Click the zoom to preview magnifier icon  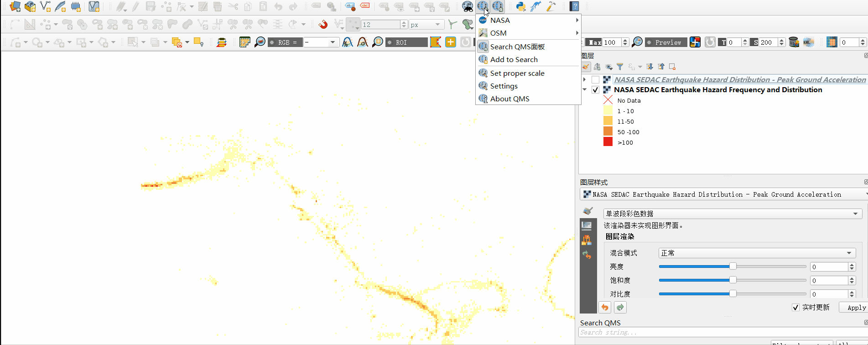click(637, 42)
